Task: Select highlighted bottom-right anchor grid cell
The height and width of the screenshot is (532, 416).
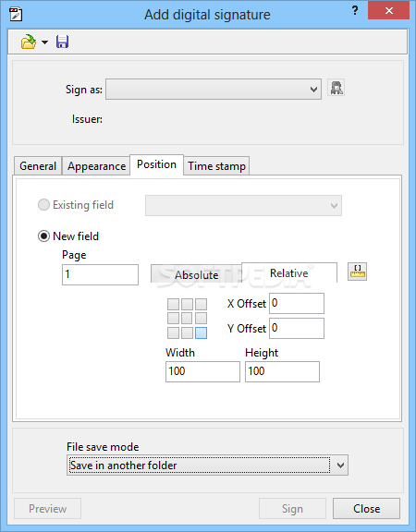Action: 201,332
